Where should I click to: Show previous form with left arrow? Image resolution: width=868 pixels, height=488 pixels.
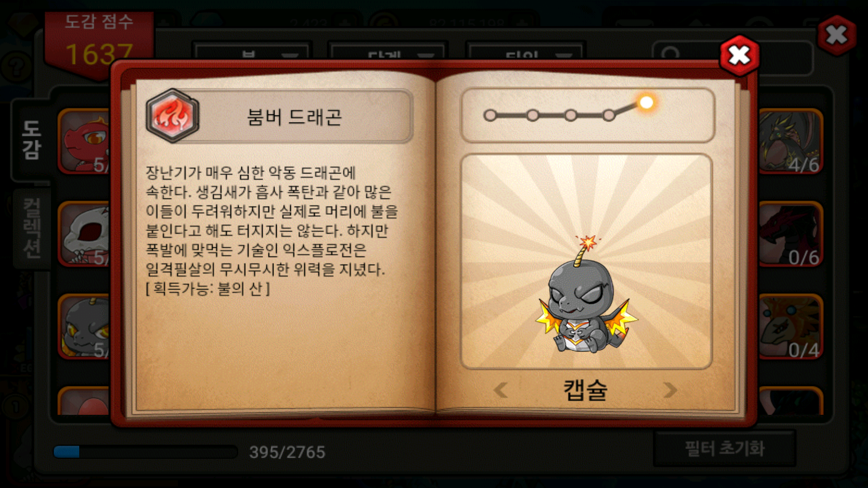[x=501, y=390]
